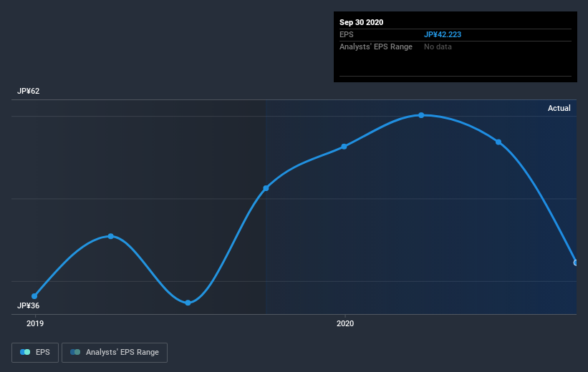This screenshot has width=588, height=372.
Task: Select the local peak point after 2019
Action: click(x=110, y=236)
